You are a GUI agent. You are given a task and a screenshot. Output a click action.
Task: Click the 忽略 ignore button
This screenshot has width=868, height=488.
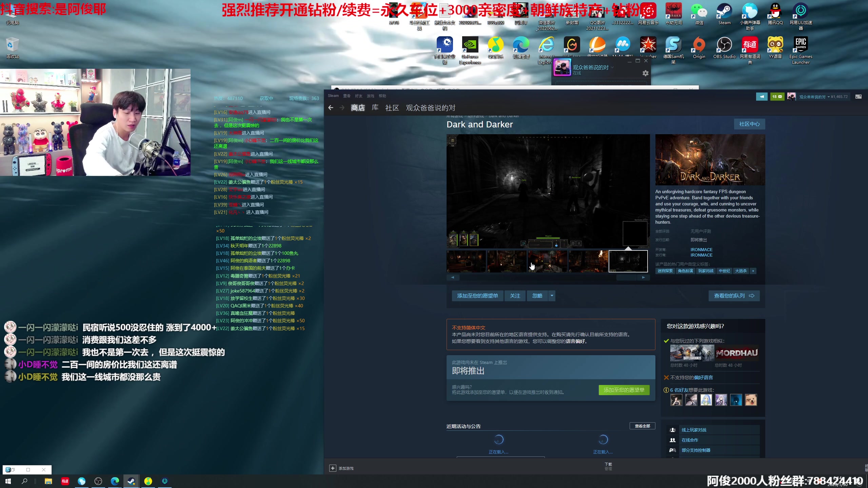click(x=537, y=296)
